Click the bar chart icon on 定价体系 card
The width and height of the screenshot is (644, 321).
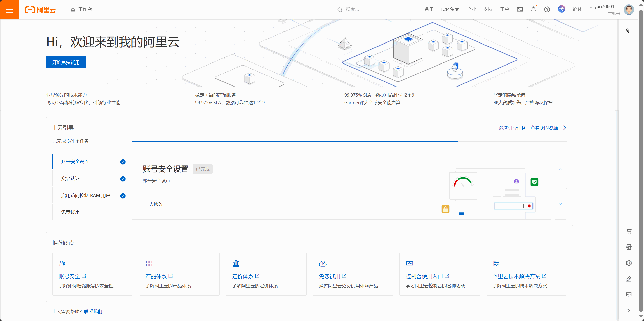236,264
